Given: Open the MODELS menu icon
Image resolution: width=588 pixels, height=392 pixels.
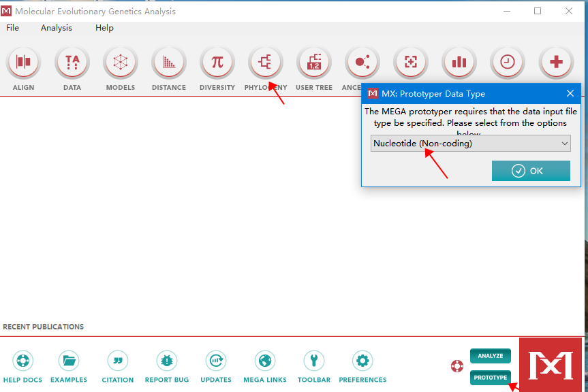Looking at the screenshot, I should [121, 63].
